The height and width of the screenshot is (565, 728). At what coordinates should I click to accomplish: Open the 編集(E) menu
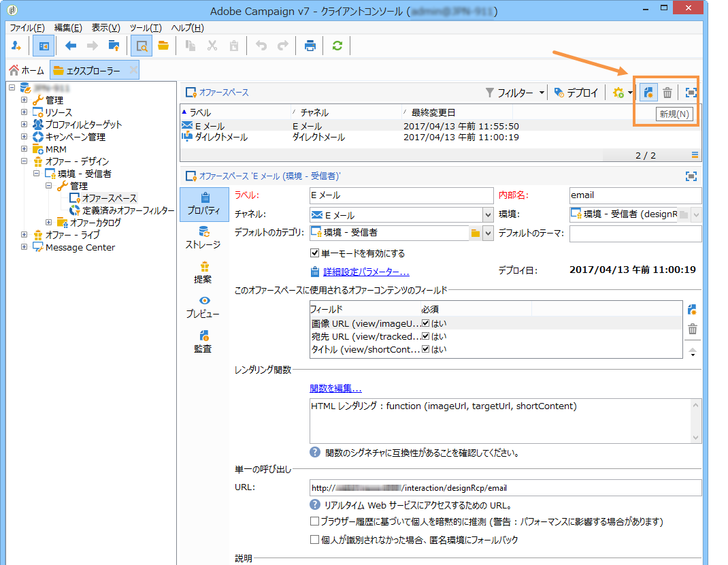coord(68,28)
